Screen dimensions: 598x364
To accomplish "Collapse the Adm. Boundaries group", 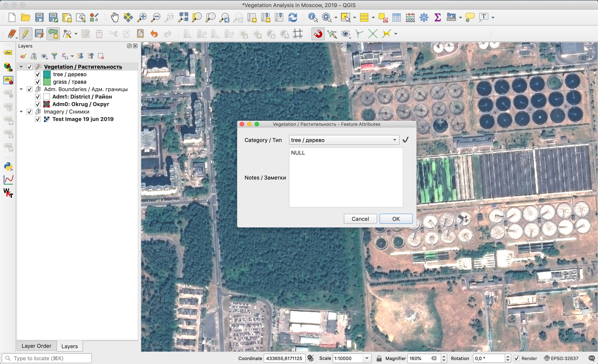I will pos(21,89).
